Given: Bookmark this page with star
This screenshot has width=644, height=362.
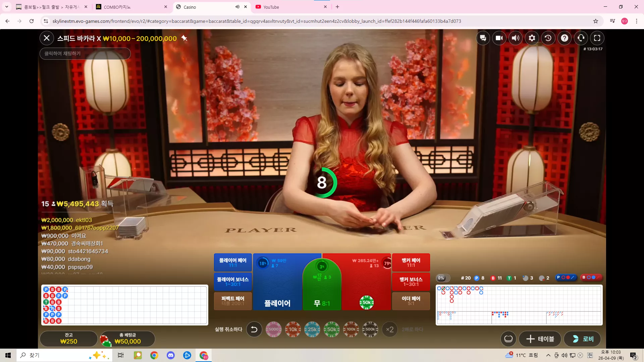Looking at the screenshot, I should 596,21.
